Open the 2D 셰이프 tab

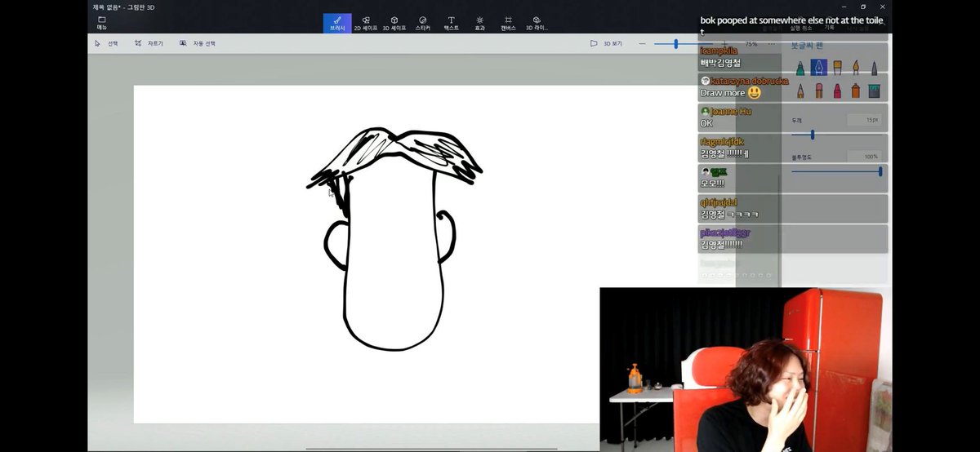[x=366, y=23]
